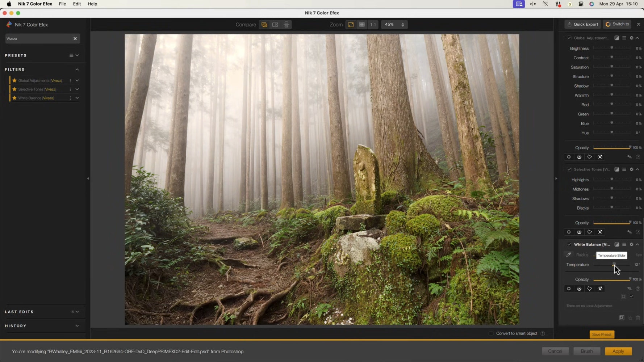The height and width of the screenshot is (362, 644).
Task: Select luminosity mask tool in White Balance
Action: [600, 289]
